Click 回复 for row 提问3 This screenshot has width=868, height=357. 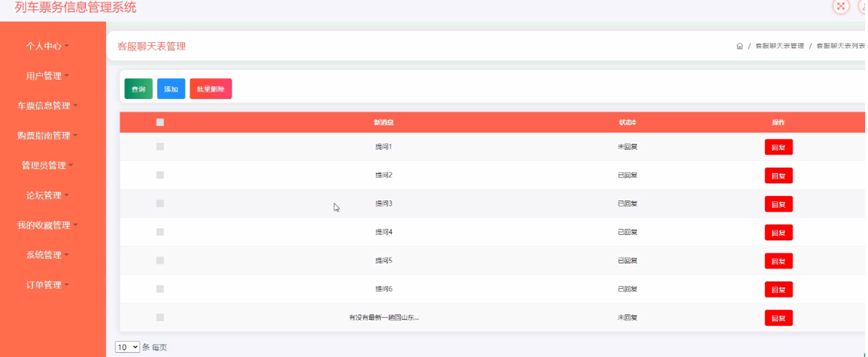[x=778, y=204]
